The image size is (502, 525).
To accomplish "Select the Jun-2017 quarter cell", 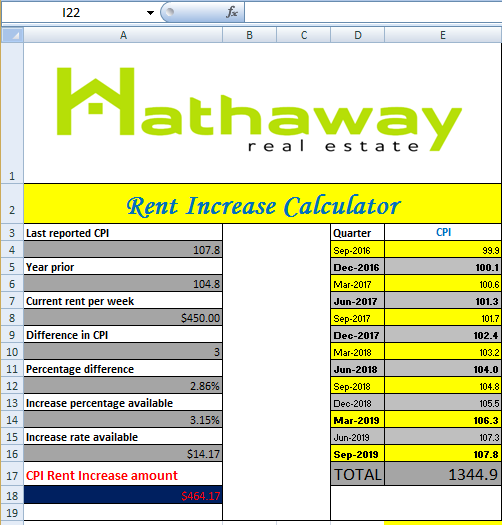I will pyautogui.click(x=358, y=301).
